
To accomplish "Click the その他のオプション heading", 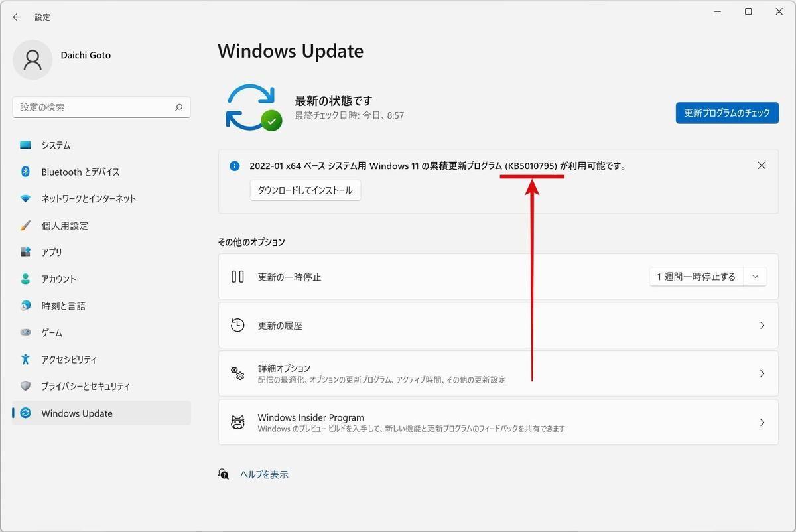I will pos(251,242).
